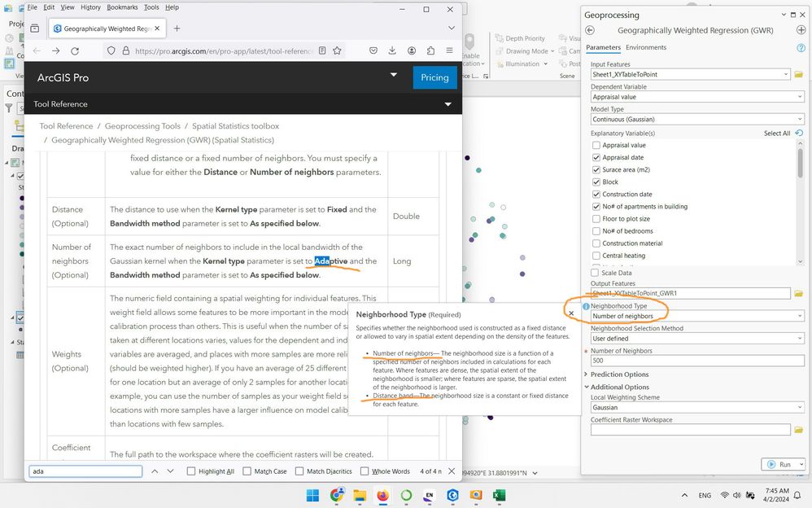The width and height of the screenshot is (812, 508).
Task: Uncheck Appraisal date explanatory variable
Action: tap(596, 158)
